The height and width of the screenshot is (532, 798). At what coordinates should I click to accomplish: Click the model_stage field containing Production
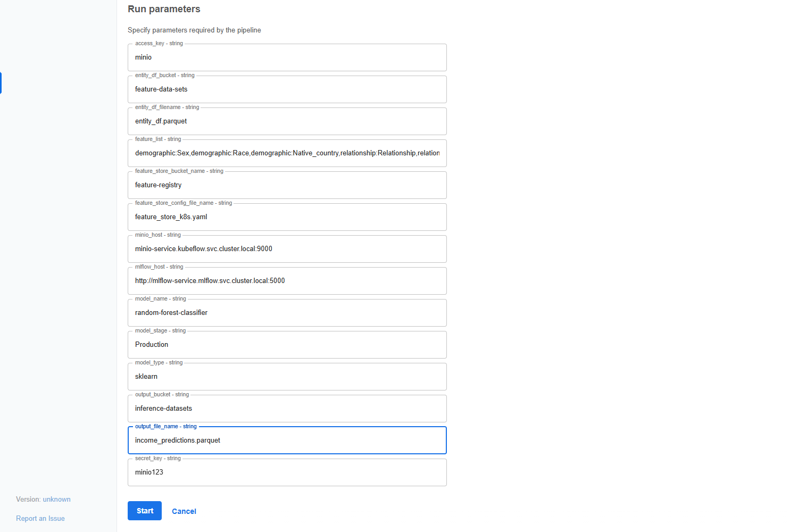(x=287, y=345)
